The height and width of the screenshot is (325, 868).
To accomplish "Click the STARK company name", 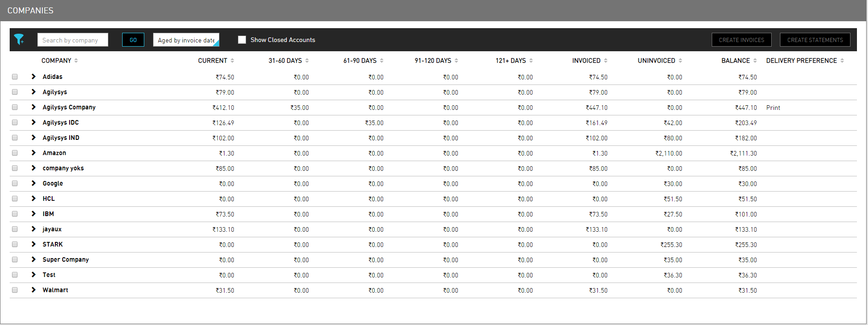I will point(53,244).
